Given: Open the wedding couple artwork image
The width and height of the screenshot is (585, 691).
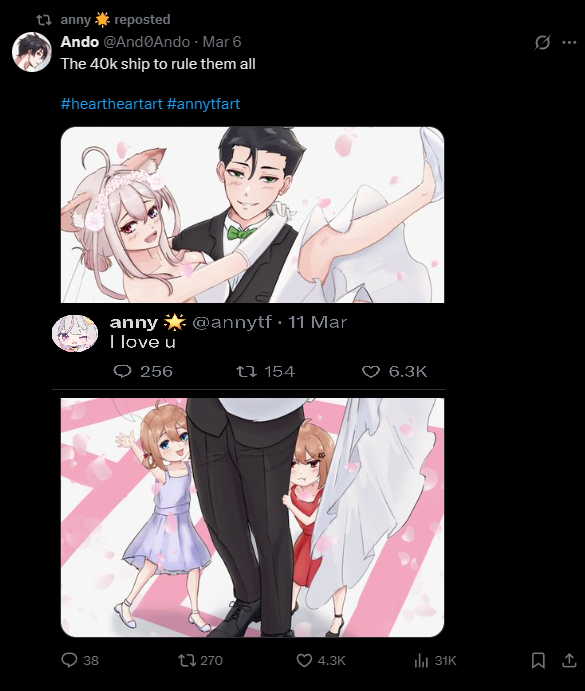Looking at the screenshot, I should pos(252,215).
